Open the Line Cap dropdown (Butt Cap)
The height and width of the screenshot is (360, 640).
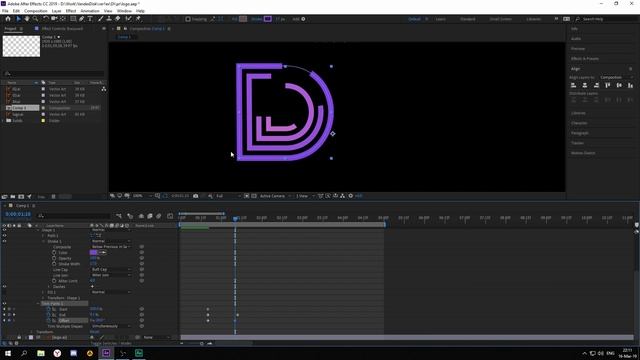pos(111,269)
